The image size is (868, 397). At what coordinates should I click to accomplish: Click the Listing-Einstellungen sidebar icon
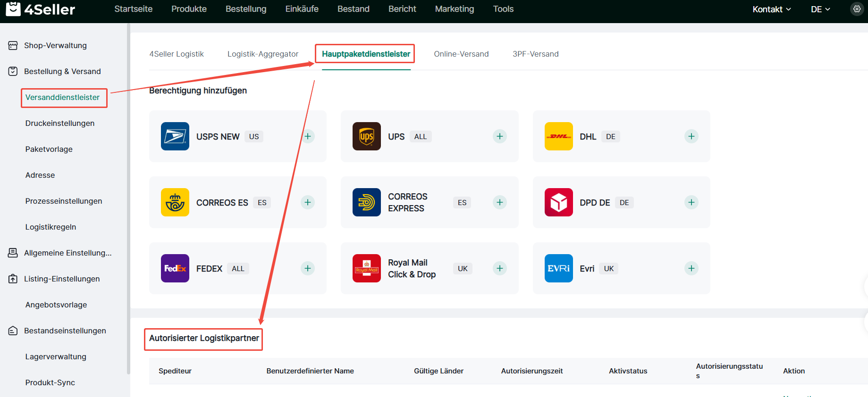pyautogui.click(x=13, y=279)
